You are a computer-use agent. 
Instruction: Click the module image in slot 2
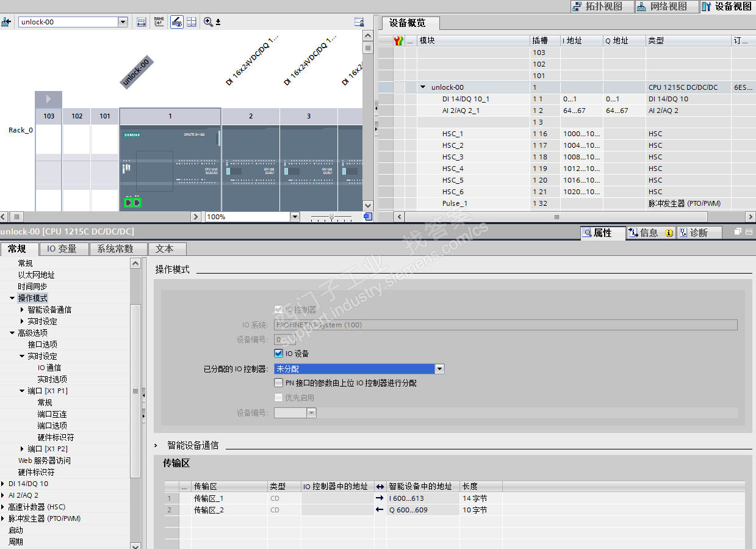[x=251, y=168]
